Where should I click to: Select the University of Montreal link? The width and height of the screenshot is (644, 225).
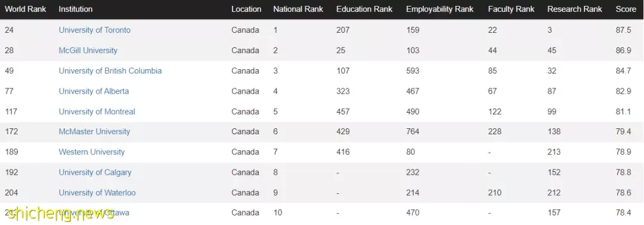click(x=97, y=112)
